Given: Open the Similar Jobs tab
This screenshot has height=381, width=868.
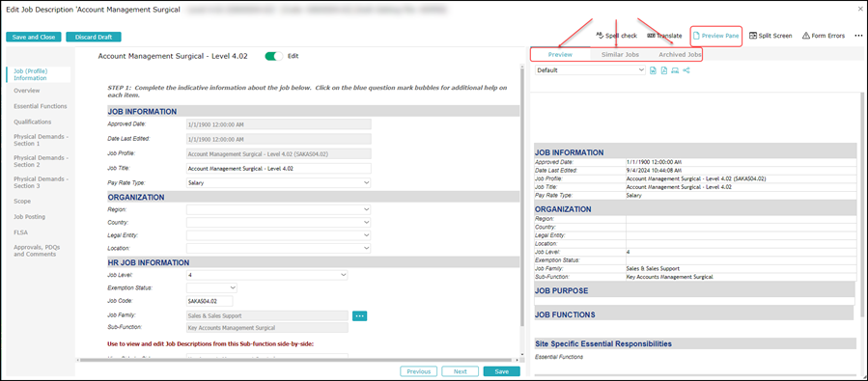Looking at the screenshot, I should point(620,55).
